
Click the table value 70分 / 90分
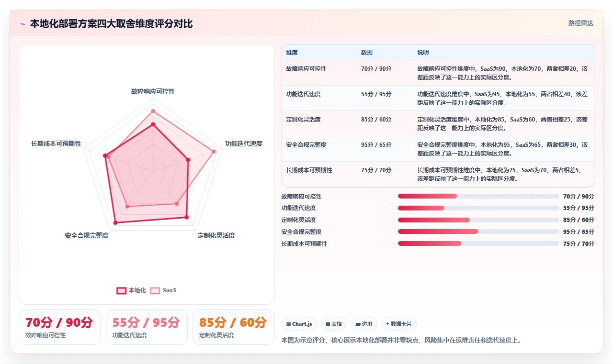click(x=376, y=69)
